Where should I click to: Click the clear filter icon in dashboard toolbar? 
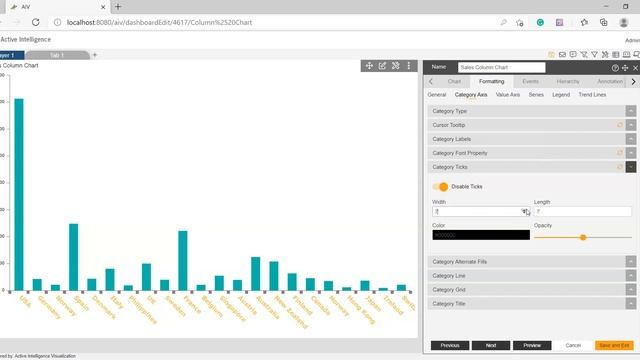click(584, 55)
